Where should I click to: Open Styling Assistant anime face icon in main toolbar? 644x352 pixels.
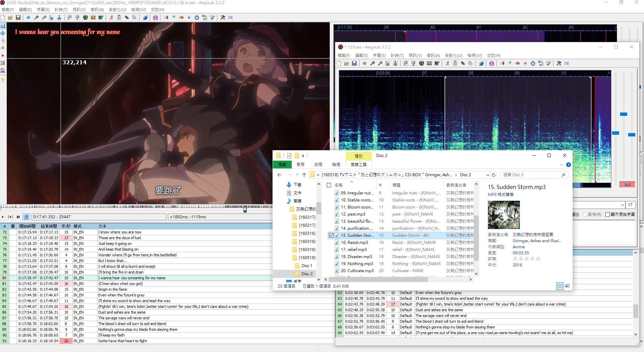tap(155, 18)
